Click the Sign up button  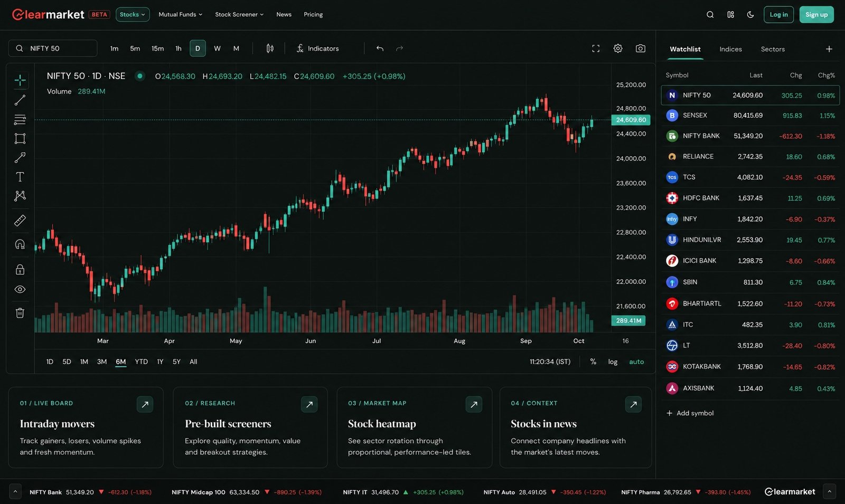pyautogui.click(x=816, y=15)
